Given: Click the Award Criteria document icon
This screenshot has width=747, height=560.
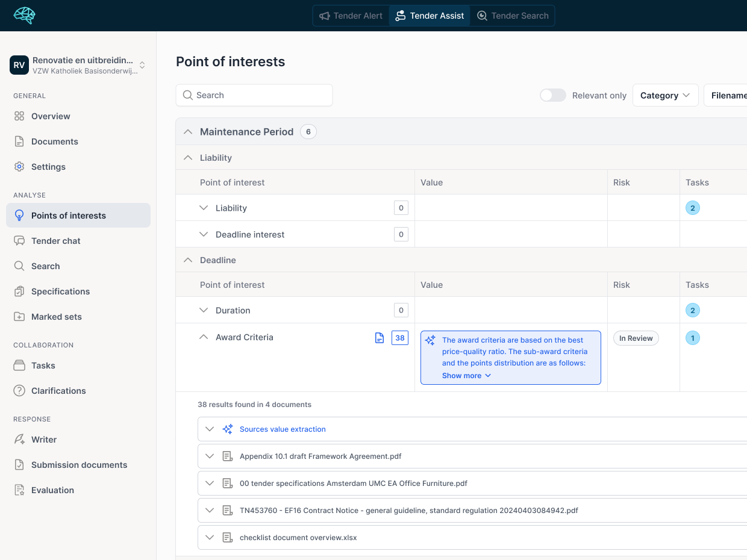Looking at the screenshot, I should [380, 338].
